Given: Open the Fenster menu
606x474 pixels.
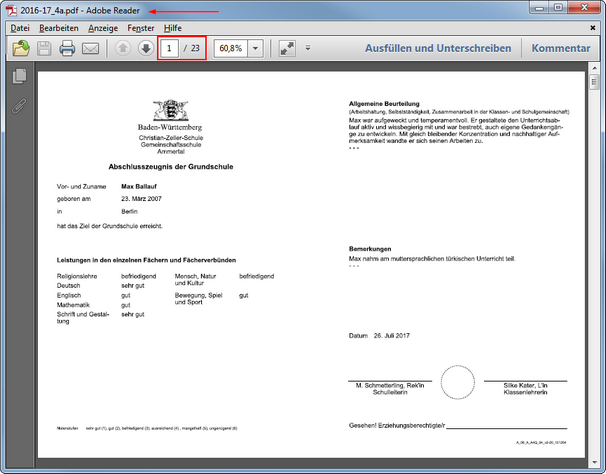Looking at the screenshot, I should [x=141, y=27].
